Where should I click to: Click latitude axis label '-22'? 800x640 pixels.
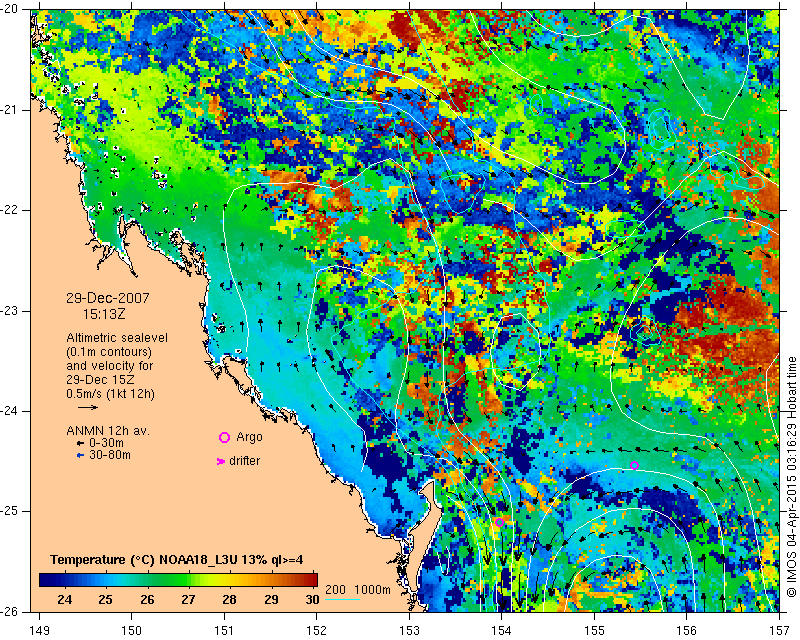(x=10, y=210)
